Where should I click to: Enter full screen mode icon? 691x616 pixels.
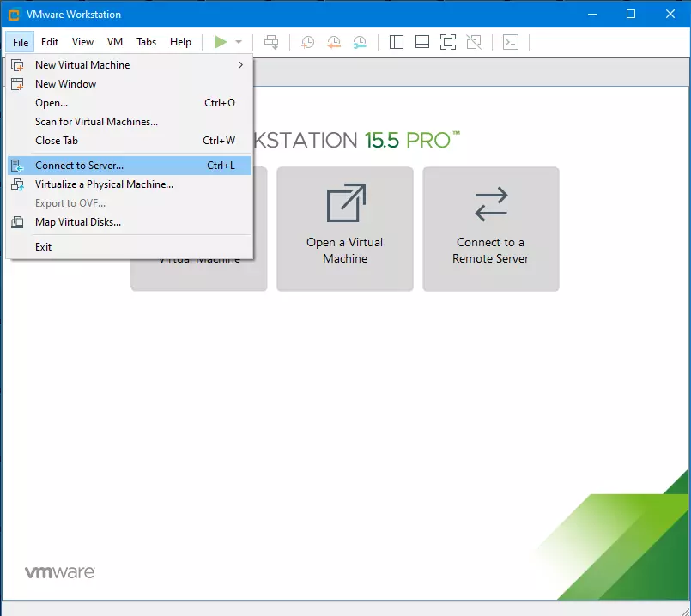tap(447, 42)
